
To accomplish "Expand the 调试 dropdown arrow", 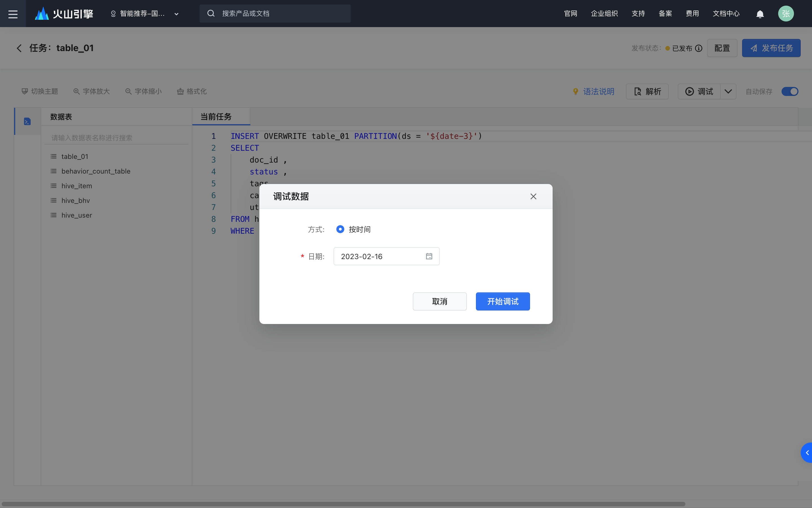I will [x=728, y=91].
